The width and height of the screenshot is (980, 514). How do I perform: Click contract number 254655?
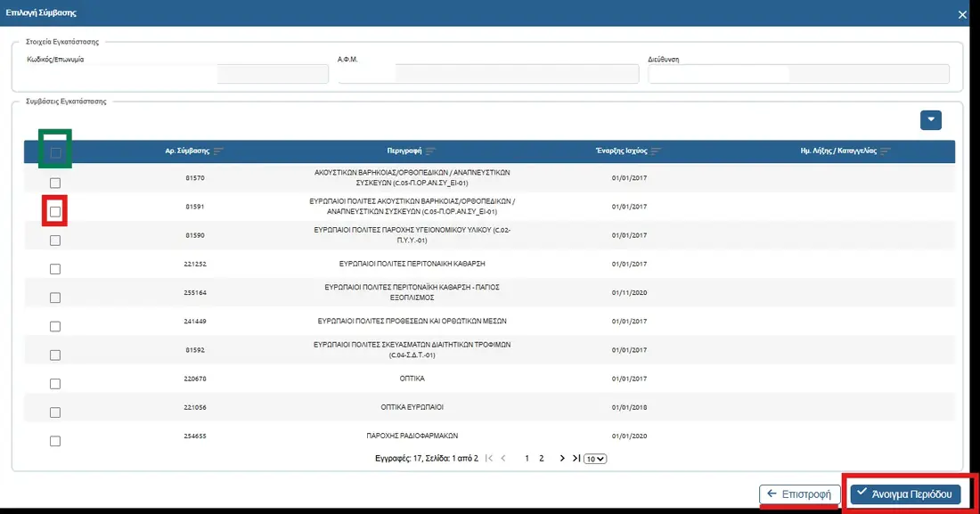[195, 436]
